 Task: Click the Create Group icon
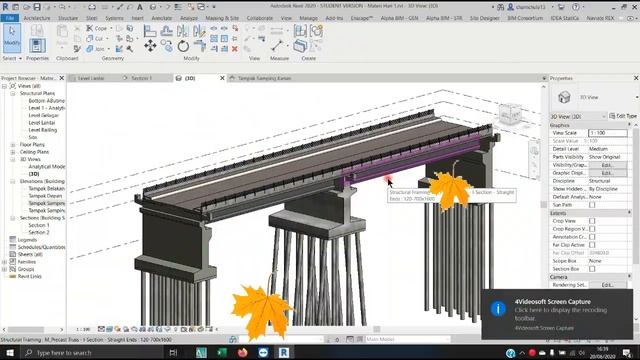pos(316,31)
